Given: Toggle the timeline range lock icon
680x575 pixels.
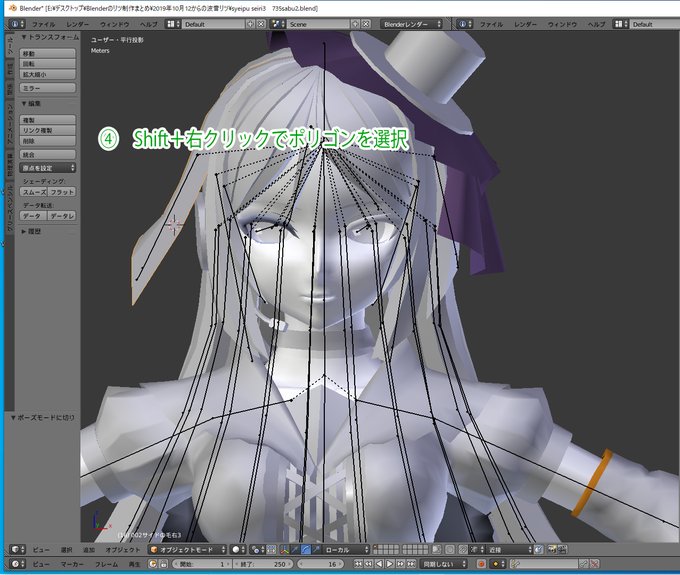Looking at the screenshot, I should pos(163,564).
